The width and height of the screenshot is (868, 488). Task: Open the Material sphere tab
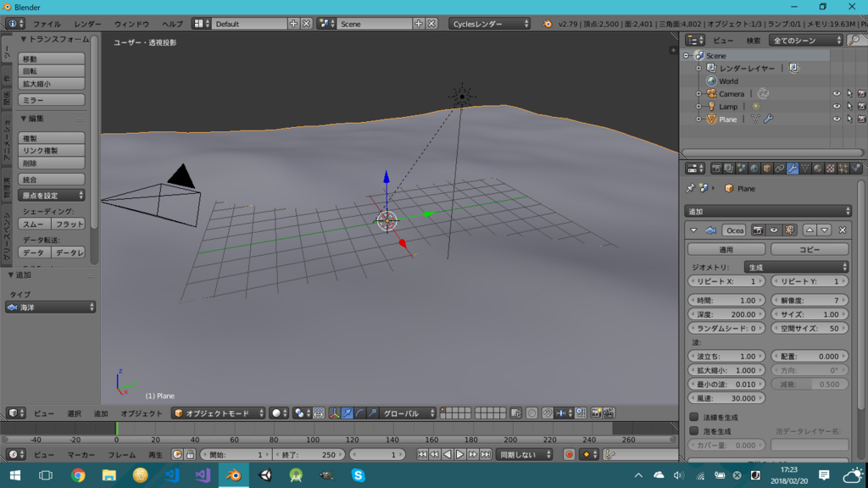pos(818,169)
